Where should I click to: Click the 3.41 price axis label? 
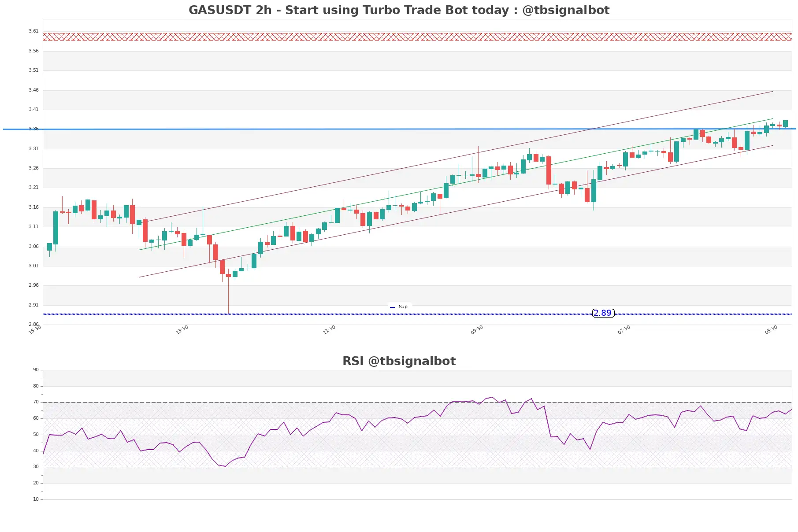tap(33, 110)
